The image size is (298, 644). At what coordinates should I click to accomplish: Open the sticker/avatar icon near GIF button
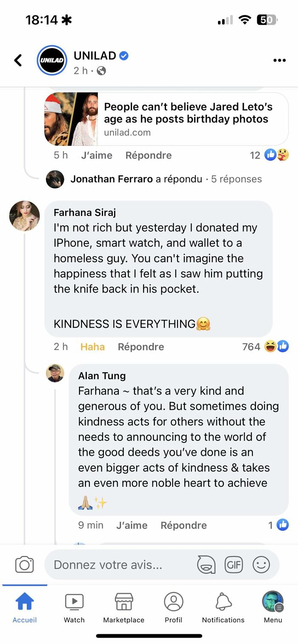click(206, 565)
